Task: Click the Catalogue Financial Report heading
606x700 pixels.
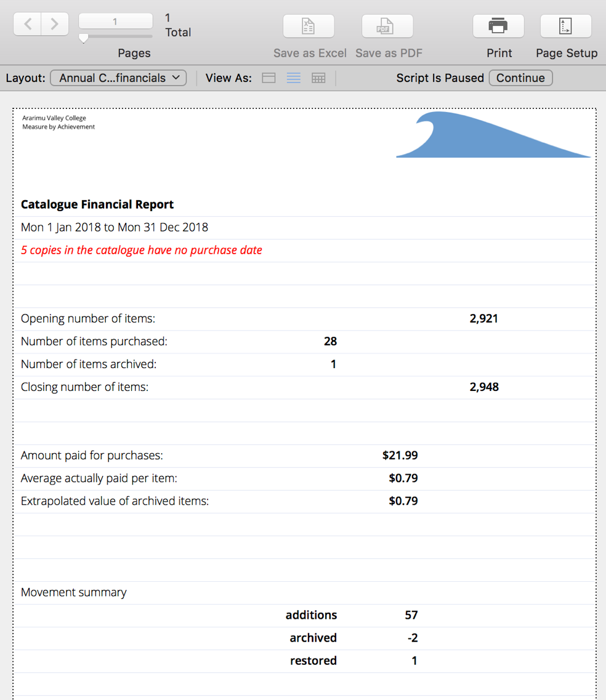Action: click(x=97, y=204)
